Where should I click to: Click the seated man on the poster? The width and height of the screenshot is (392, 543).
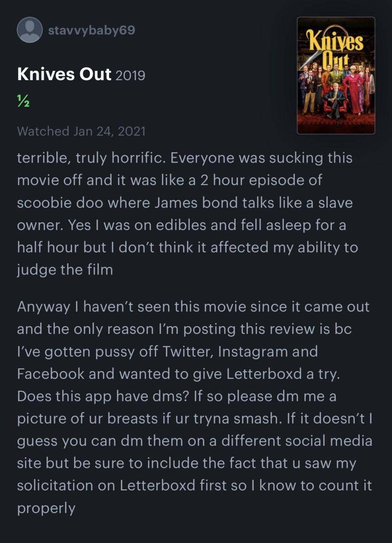(334, 101)
